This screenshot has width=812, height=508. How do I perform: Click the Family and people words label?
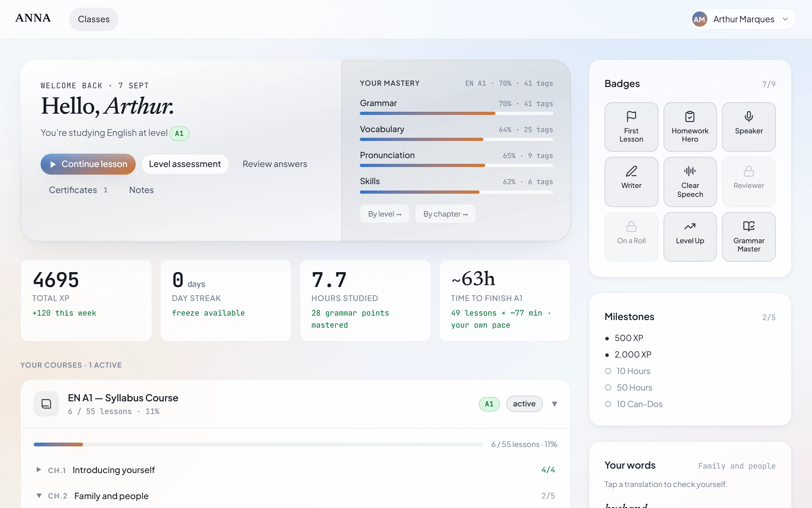click(737, 466)
